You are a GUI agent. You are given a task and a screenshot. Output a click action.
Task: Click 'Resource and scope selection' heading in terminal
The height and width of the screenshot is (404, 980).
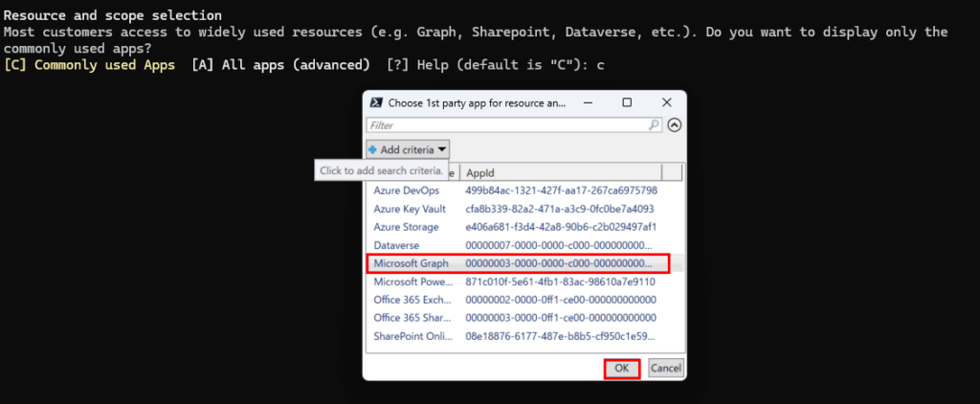point(113,15)
